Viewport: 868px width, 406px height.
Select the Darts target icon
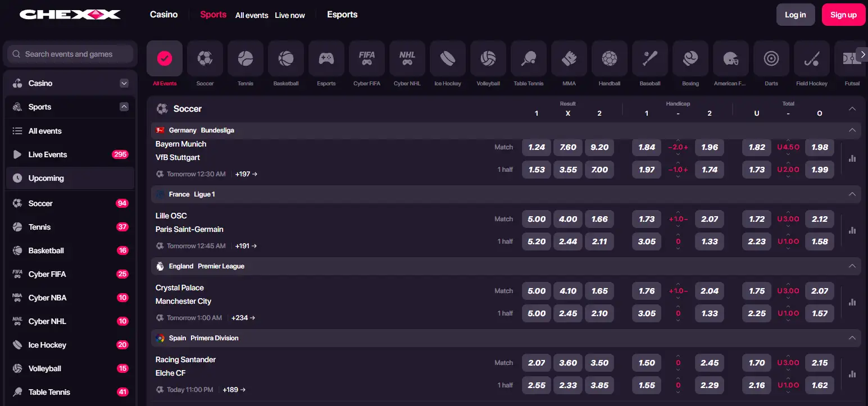[x=771, y=58]
